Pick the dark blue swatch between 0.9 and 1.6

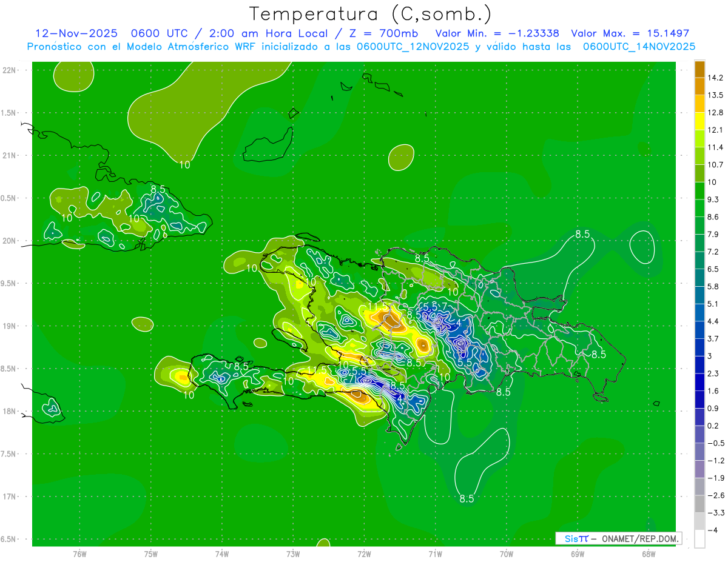point(699,400)
